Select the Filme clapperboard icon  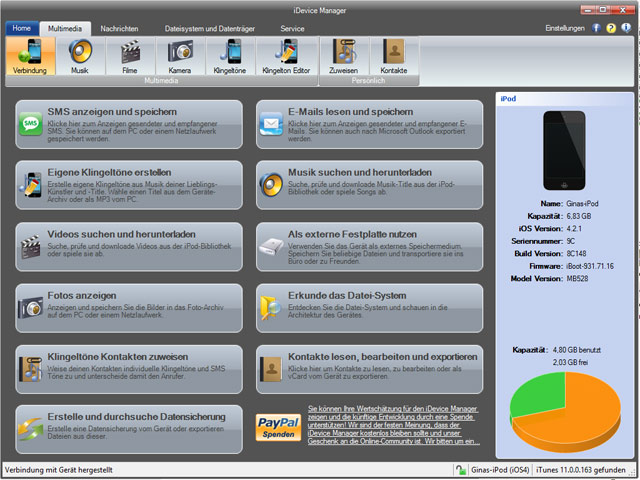130,56
